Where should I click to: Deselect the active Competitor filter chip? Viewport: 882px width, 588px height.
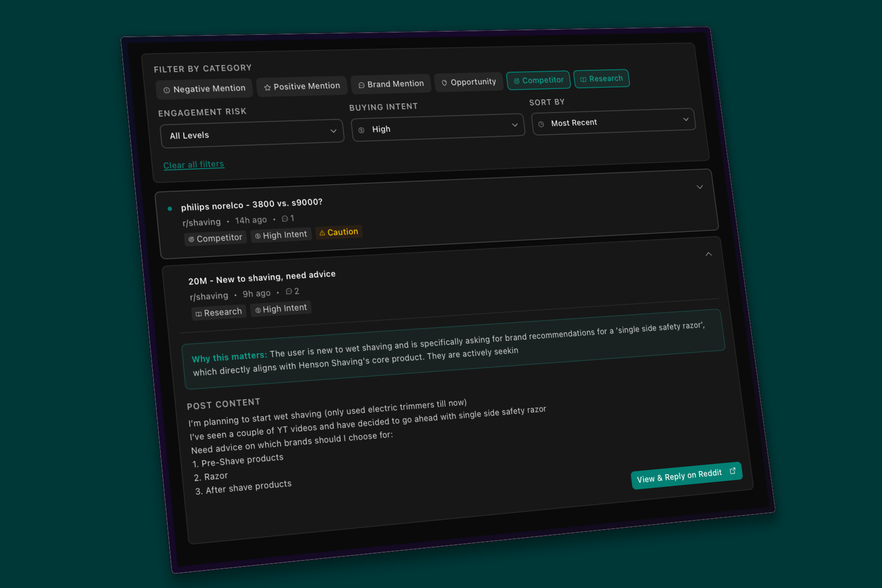538,80
